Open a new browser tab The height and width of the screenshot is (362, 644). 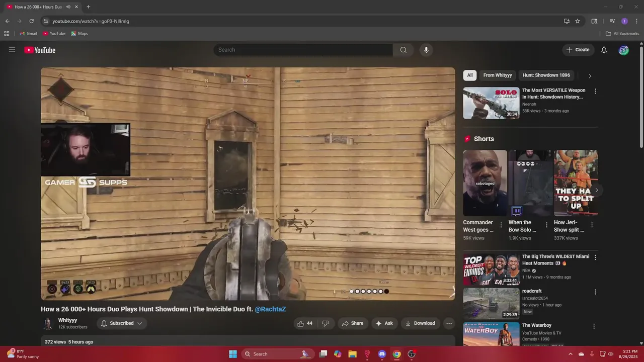tap(89, 7)
